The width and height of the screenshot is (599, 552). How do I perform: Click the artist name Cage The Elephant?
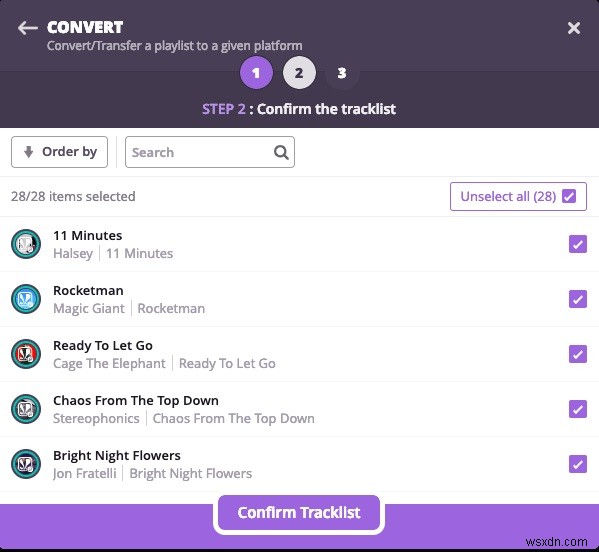[x=109, y=363]
